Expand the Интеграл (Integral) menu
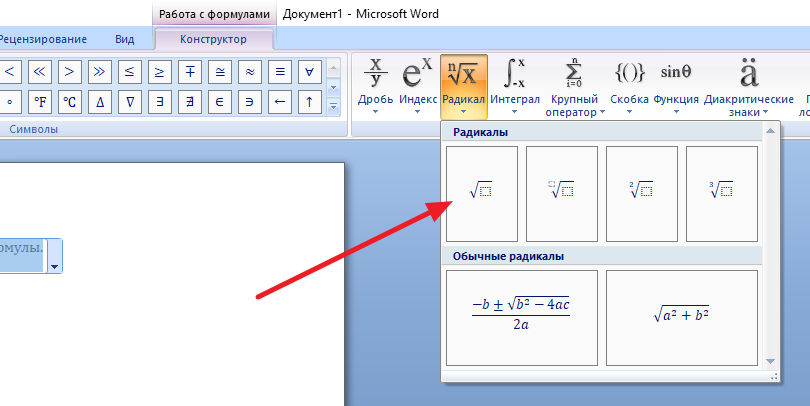 516,84
